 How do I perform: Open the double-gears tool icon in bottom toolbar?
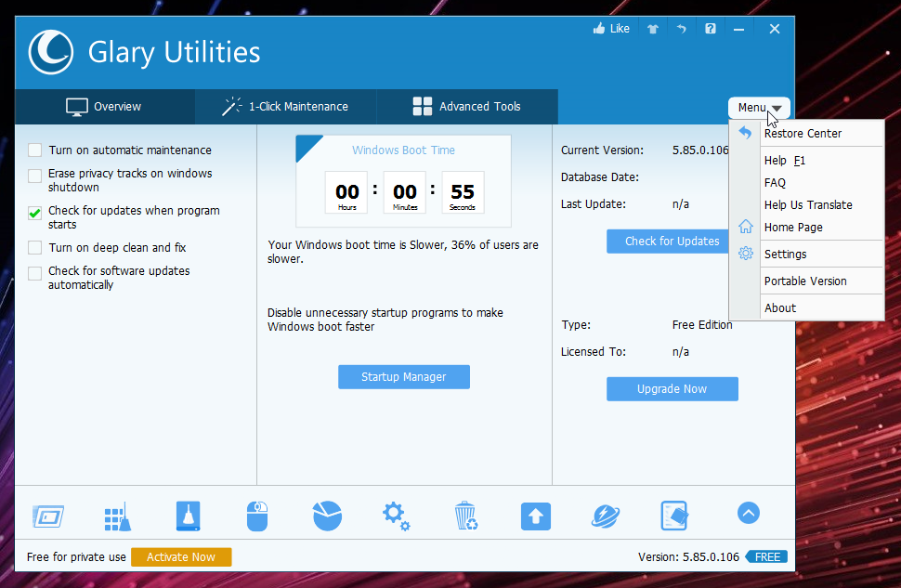pyautogui.click(x=397, y=516)
